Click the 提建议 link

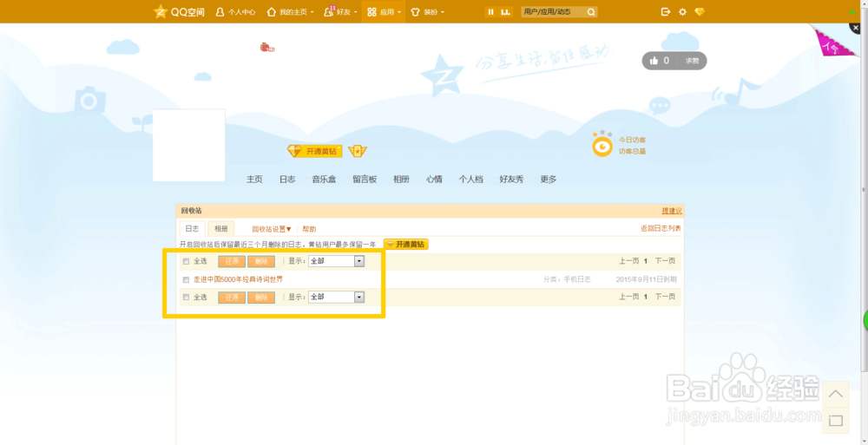click(672, 211)
